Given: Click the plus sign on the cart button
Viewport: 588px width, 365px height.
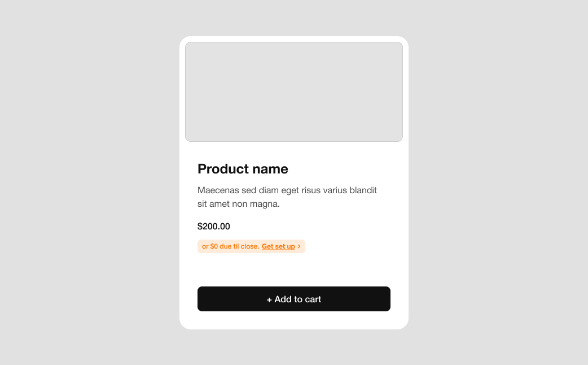Looking at the screenshot, I should [x=269, y=299].
